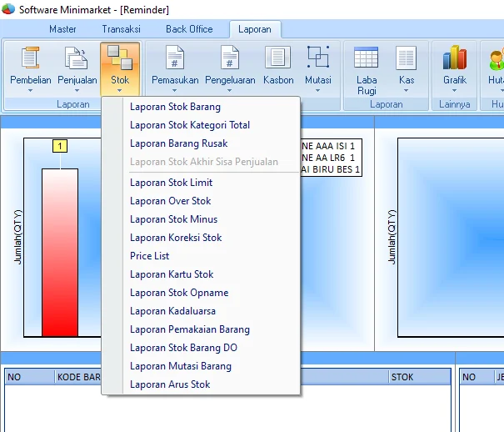Viewport: 504px width, 432px height.
Task: Click the NO column header in left table
Action: 29,377
